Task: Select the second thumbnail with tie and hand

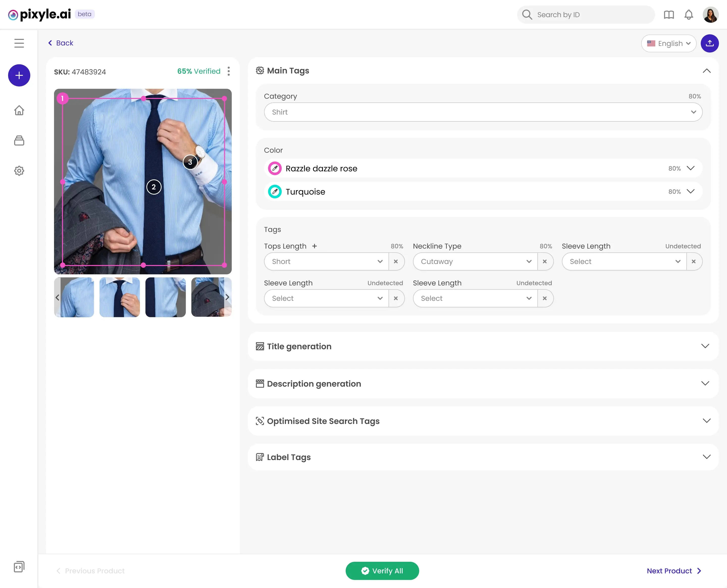Action: 120,297
